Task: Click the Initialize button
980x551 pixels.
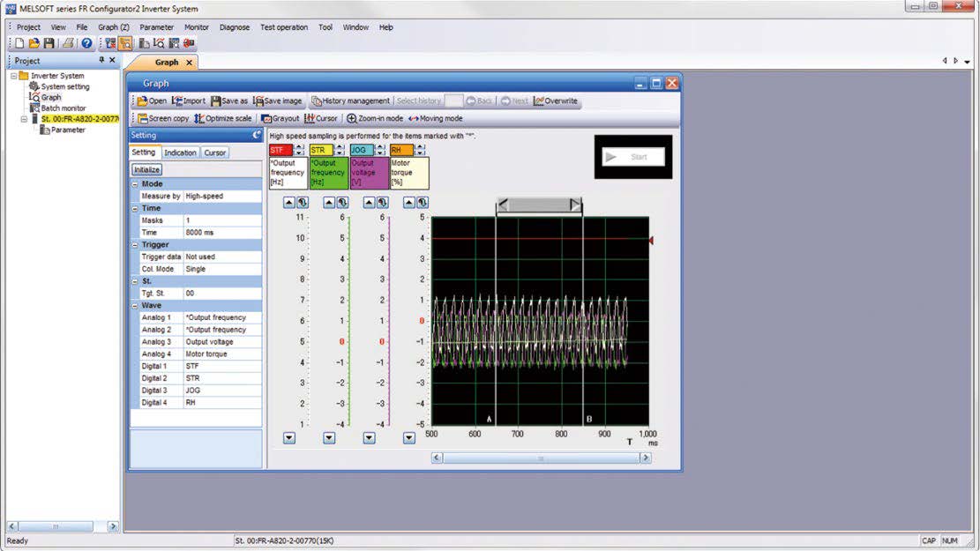Action: [x=147, y=170]
